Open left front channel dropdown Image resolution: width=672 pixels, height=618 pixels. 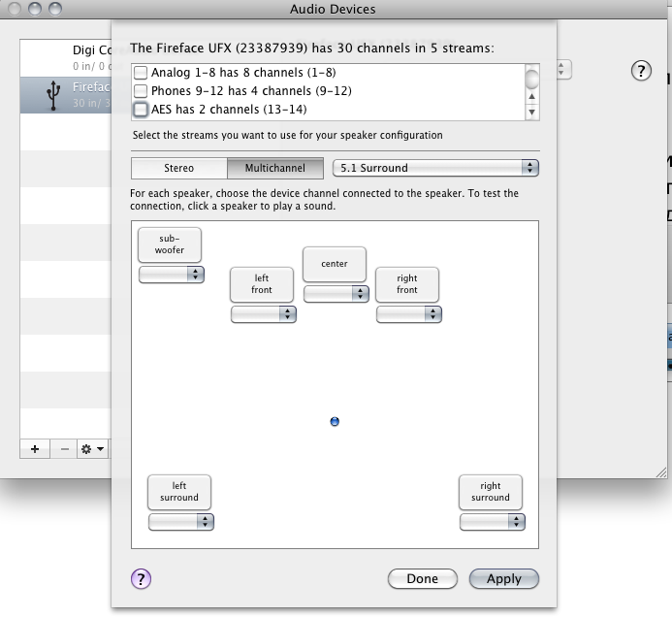(264, 314)
